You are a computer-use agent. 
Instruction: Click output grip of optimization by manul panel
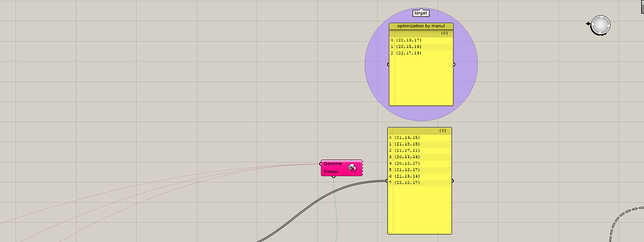point(454,64)
